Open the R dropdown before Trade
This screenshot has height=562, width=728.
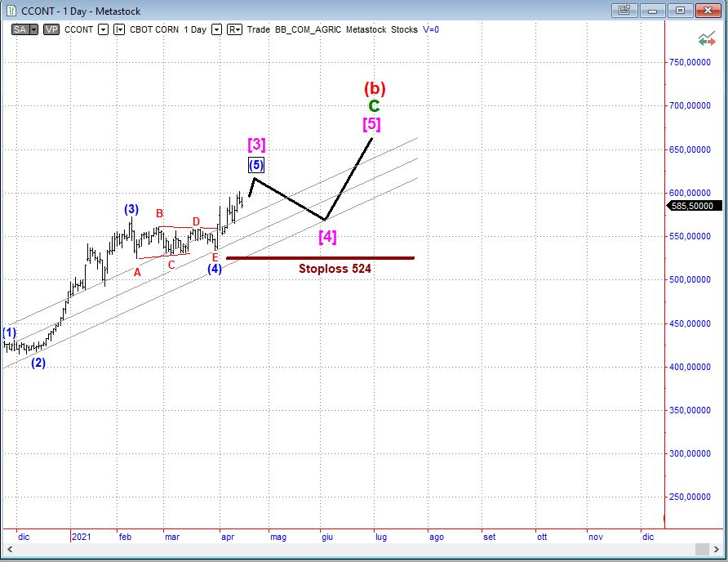(234, 29)
